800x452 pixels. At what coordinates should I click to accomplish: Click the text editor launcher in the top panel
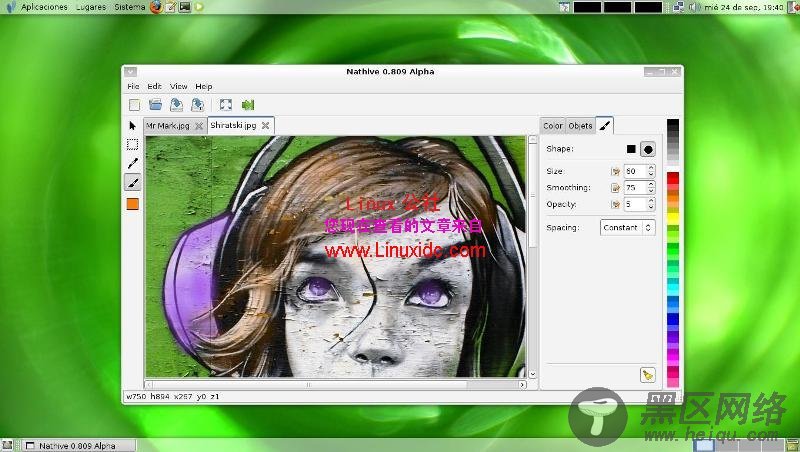pos(171,7)
